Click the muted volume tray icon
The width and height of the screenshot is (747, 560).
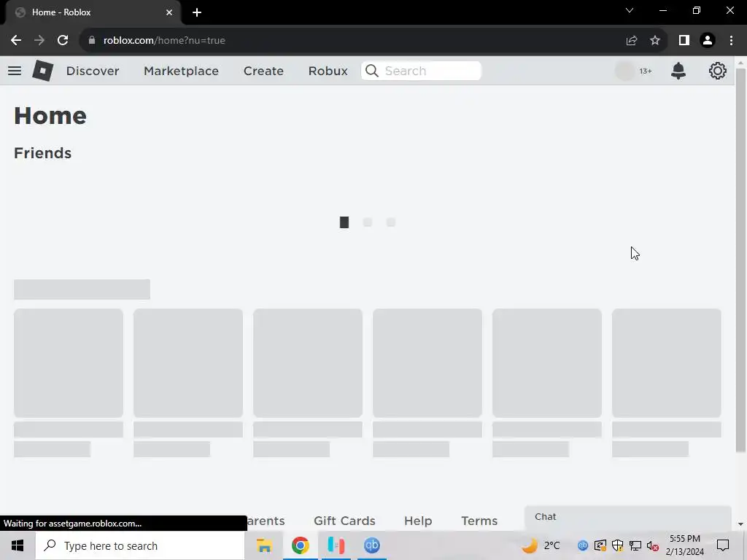click(652, 545)
